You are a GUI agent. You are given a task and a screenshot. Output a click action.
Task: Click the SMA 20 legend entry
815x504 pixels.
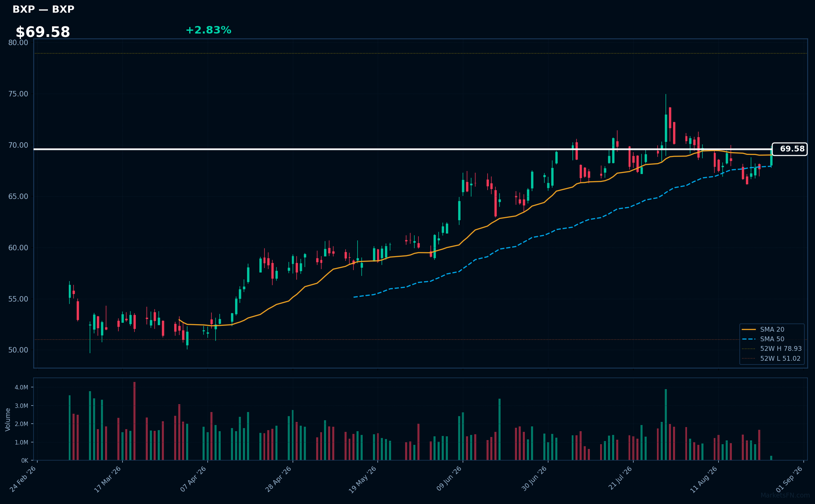(x=772, y=329)
